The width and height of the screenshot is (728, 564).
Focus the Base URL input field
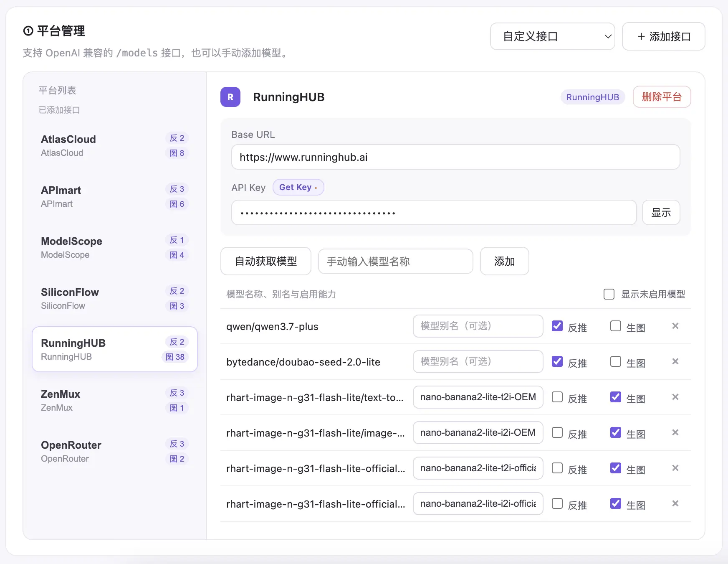click(x=455, y=157)
